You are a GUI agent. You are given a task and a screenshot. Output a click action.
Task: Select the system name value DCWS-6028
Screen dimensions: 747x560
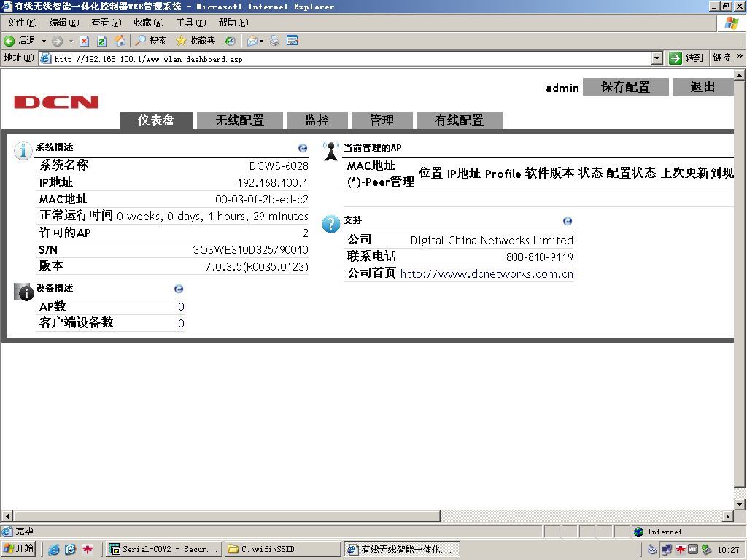(x=279, y=166)
